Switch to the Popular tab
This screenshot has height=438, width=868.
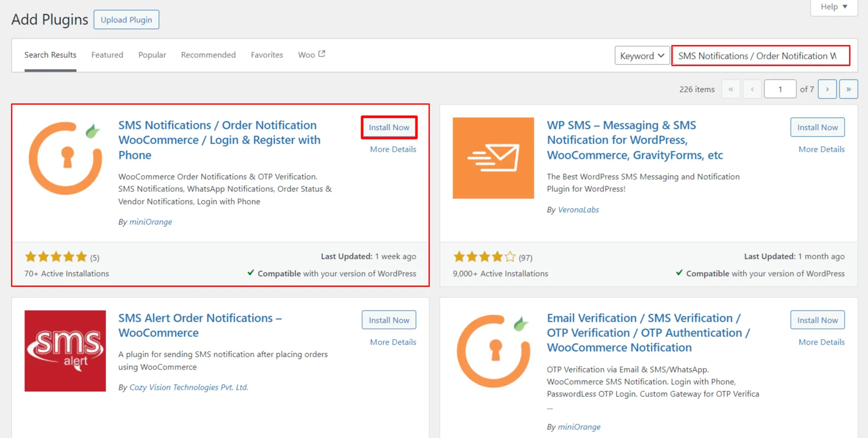click(152, 55)
